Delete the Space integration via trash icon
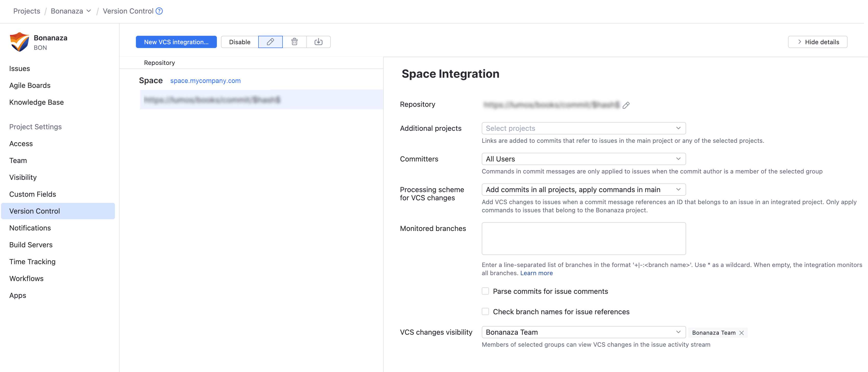 [295, 42]
